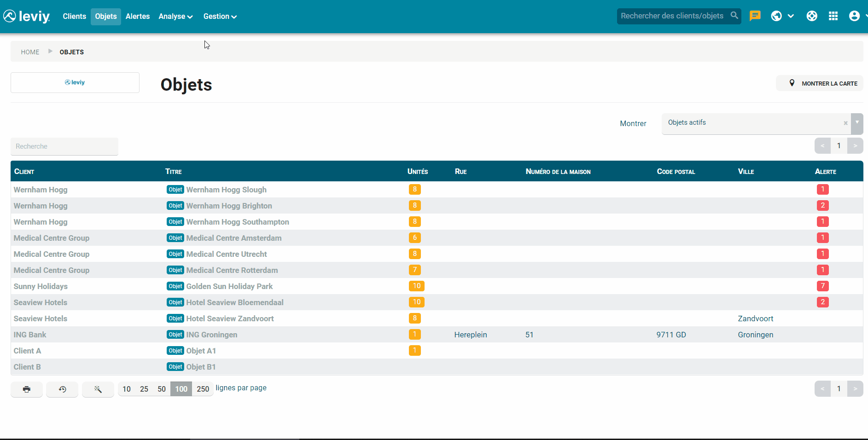Click the Zandvoort city cell
The height and width of the screenshot is (440, 868).
(x=756, y=318)
